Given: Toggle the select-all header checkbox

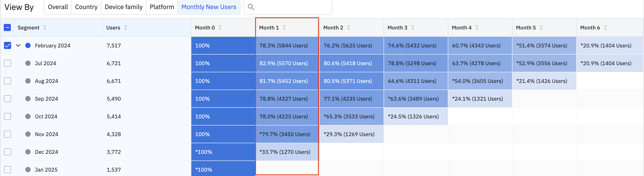Looking at the screenshot, I should click(8, 27).
